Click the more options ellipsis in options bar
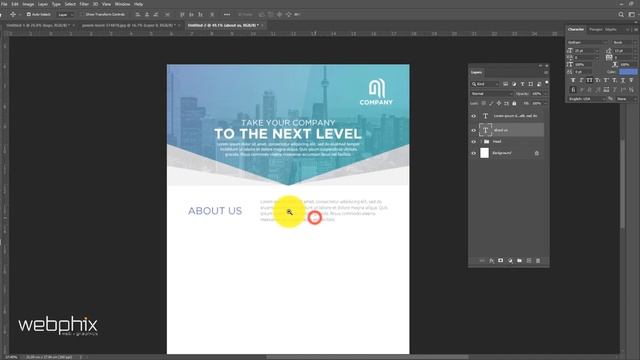The width and height of the screenshot is (640, 360). (227, 14)
